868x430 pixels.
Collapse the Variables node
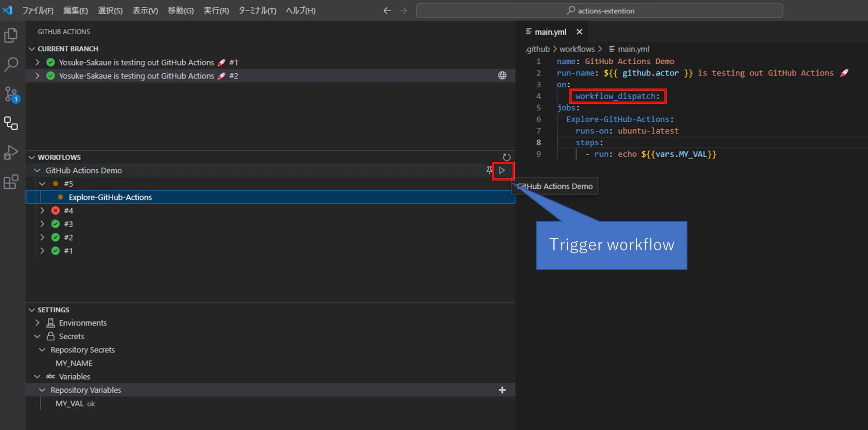37,377
